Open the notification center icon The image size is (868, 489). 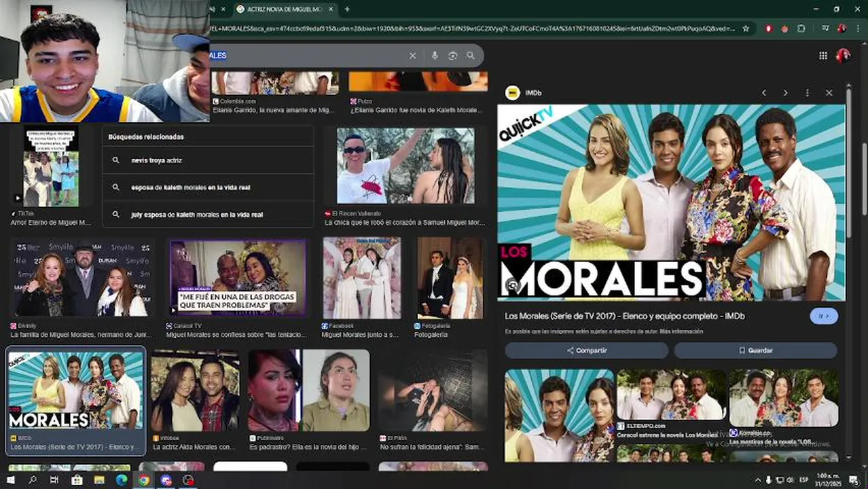(854, 480)
